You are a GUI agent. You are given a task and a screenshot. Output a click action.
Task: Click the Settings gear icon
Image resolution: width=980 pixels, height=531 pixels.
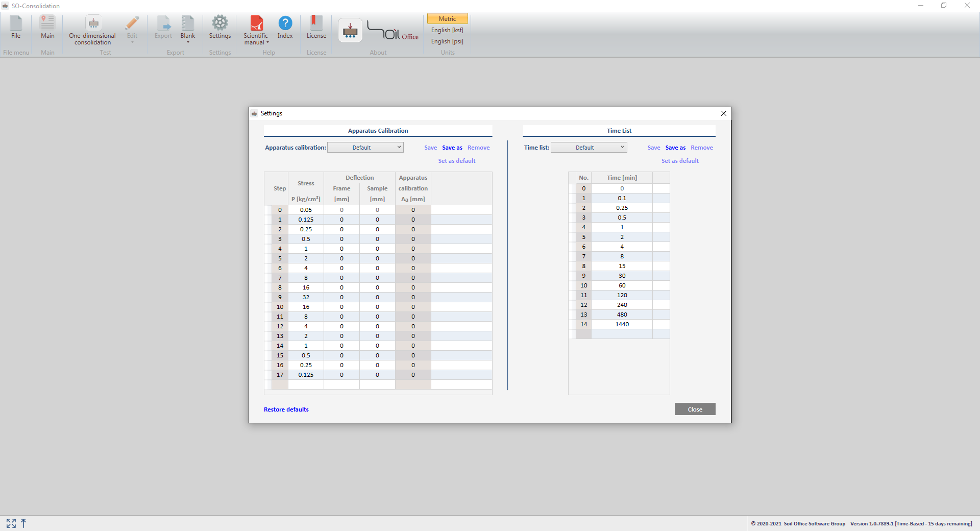tap(220, 23)
